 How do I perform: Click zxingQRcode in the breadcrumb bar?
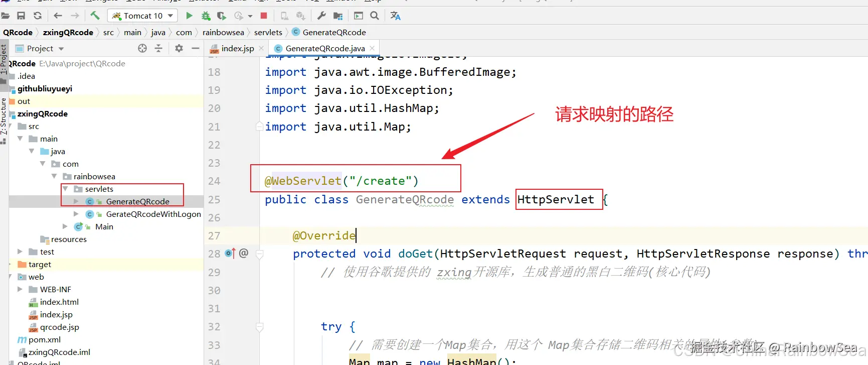point(68,32)
